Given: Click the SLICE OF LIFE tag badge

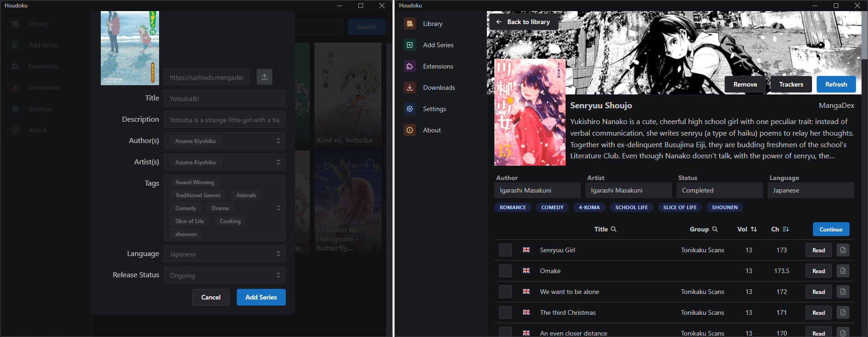Looking at the screenshot, I should (x=680, y=207).
